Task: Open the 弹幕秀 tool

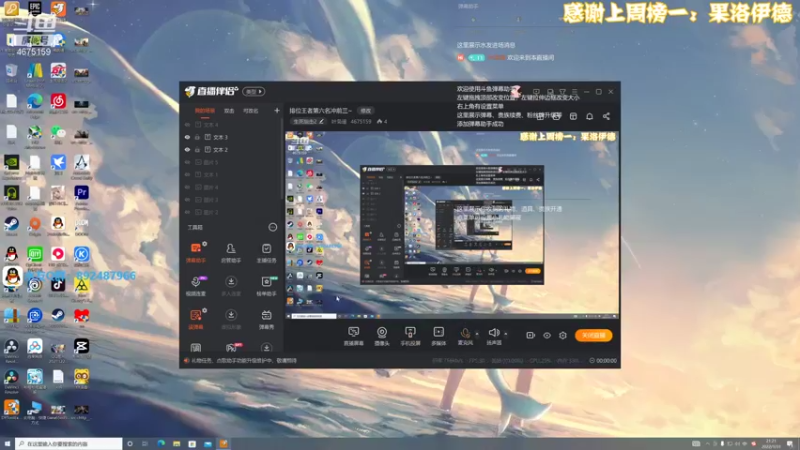Action: [266, 319]
